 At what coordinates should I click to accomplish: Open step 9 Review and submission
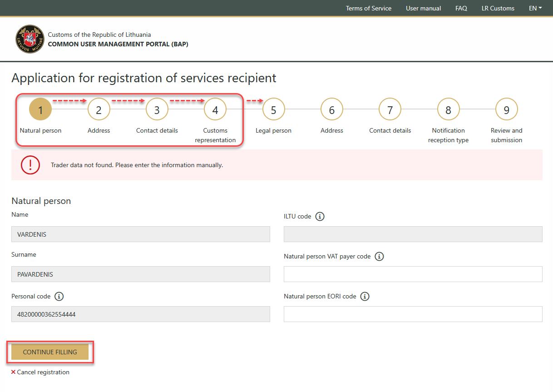pyautogui.click(x=506, y=110)
